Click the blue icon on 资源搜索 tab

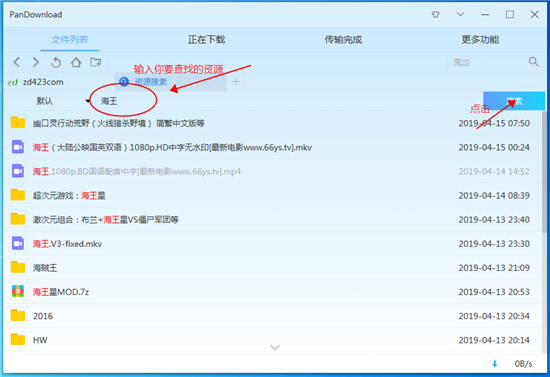click(124, 82)
